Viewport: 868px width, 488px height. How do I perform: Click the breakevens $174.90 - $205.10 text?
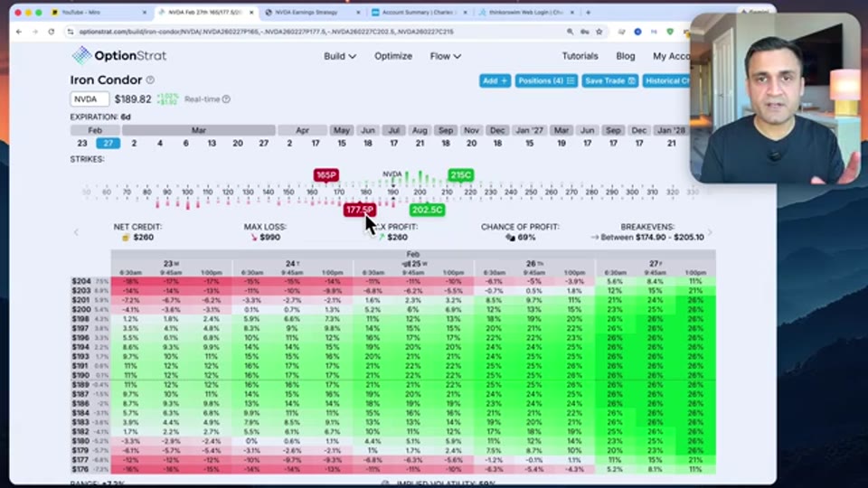point(652,238)
